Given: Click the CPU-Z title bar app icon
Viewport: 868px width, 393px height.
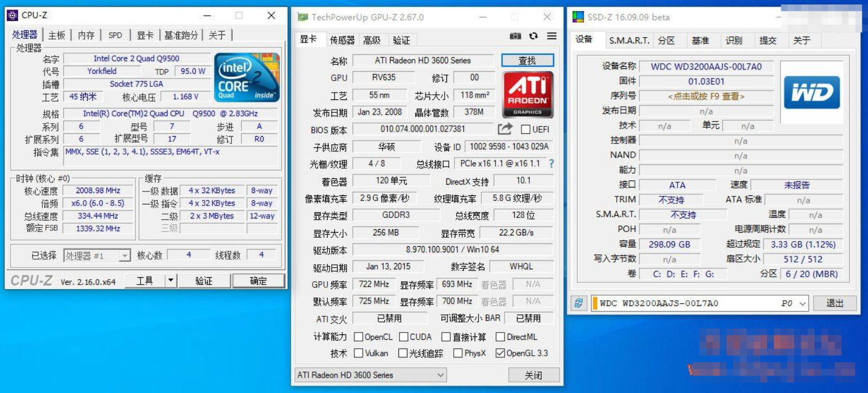Looking at the screenshot, I should click(x=13, y=15).
